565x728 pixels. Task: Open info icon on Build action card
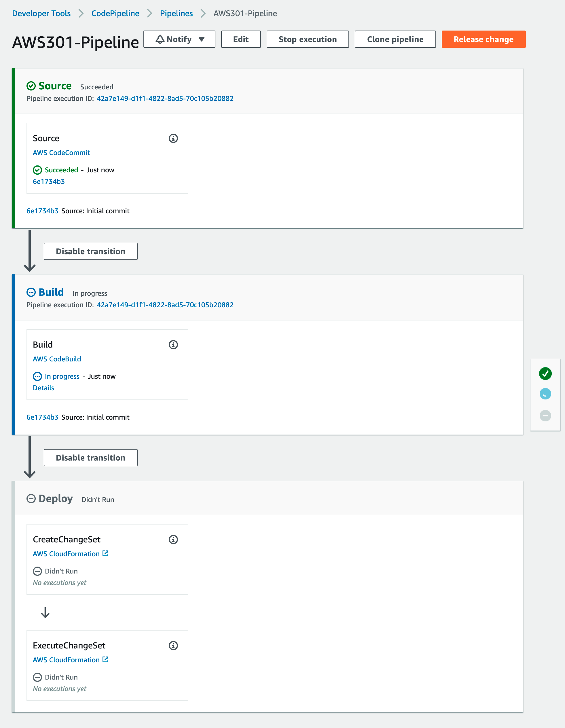pos(173,345)
